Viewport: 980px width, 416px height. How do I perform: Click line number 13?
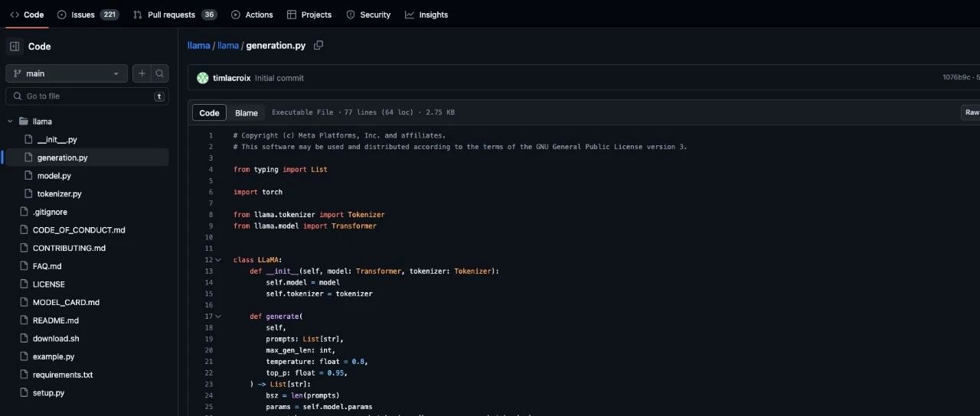209,271
